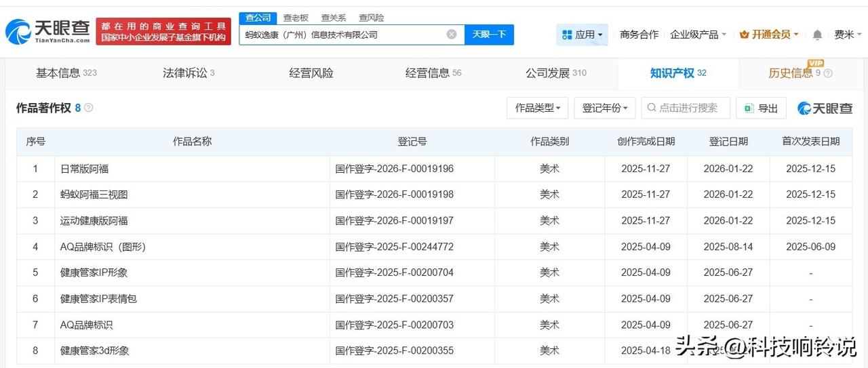Select the 查公司 search tab
The image size is (868, 368).
[258, 18]
